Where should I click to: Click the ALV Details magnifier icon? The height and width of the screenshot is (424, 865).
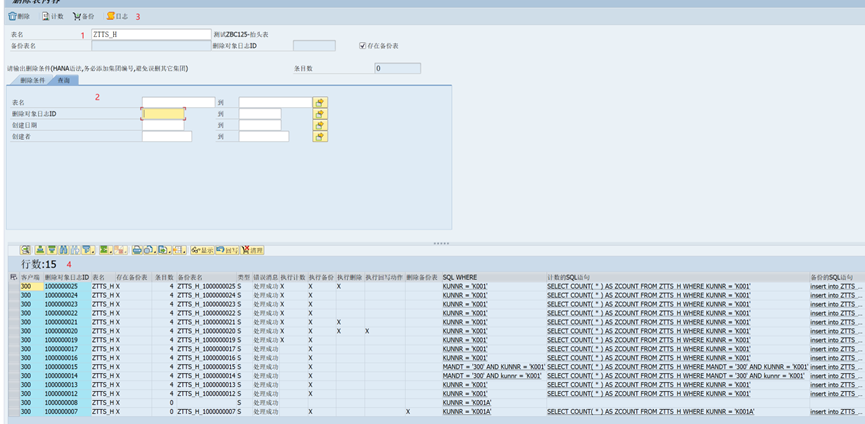(x=25, y=250)
